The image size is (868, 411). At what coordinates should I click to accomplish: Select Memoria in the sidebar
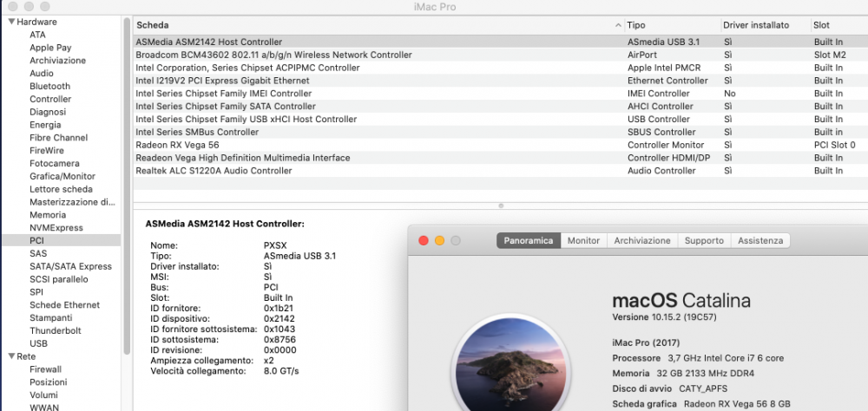tap(48, 215)
